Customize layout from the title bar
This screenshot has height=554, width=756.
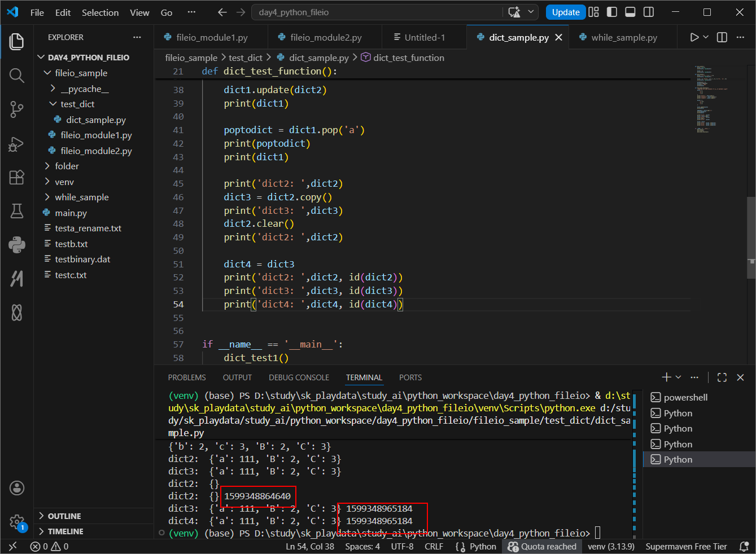click(x=593, y=12)
